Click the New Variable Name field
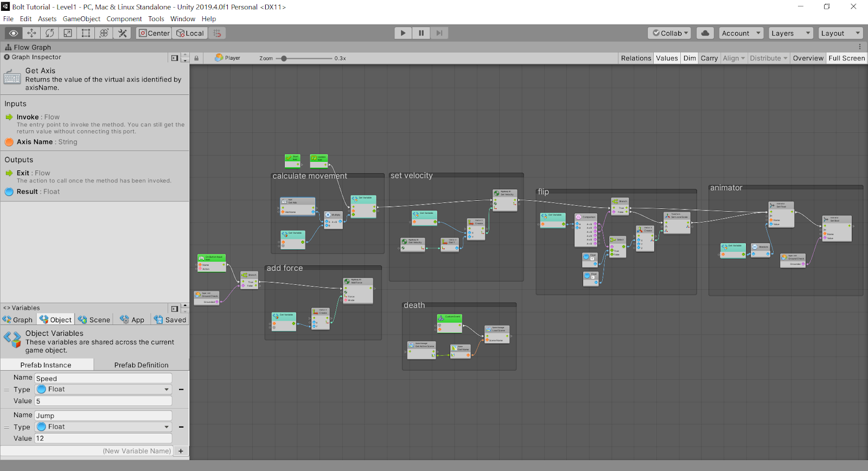This screenshot has height=471, width=868. tap(87, 451)
